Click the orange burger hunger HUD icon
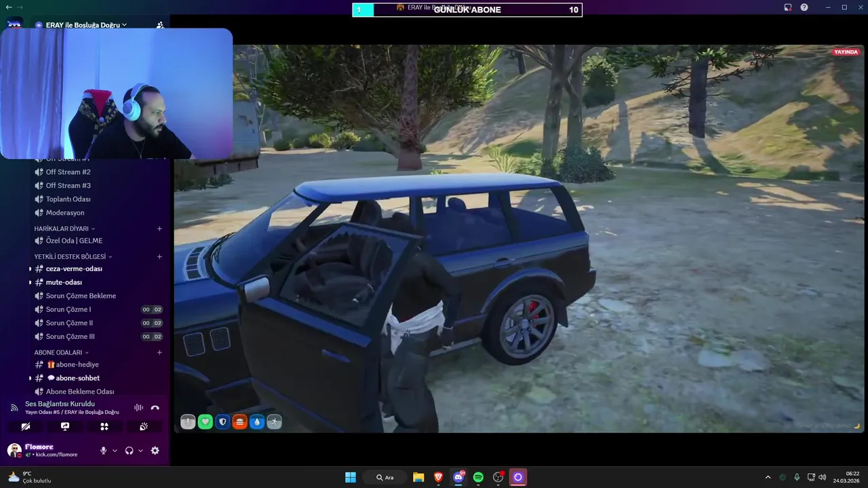Viewport: 868px width, 488px height. click(x=239, y=422)
